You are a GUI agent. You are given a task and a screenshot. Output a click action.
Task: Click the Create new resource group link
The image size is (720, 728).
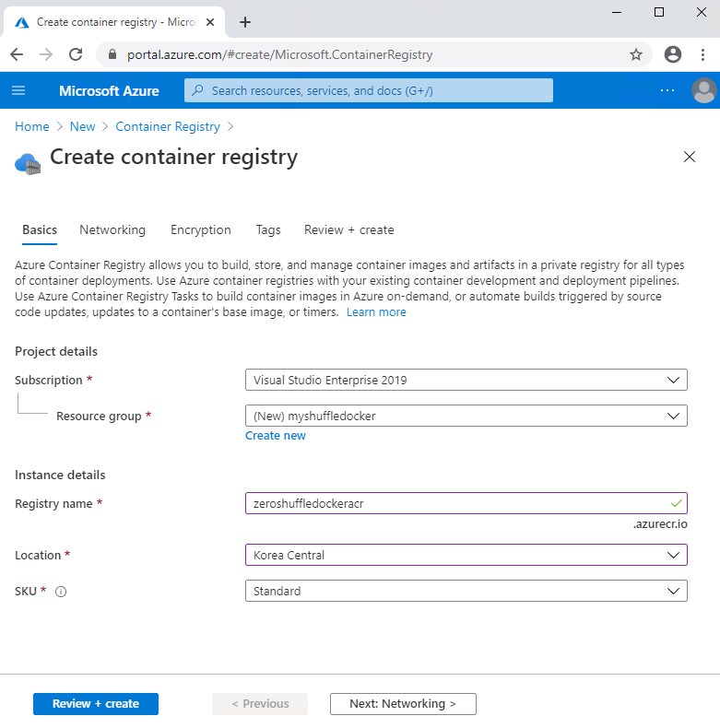click(x=276, y=436)
